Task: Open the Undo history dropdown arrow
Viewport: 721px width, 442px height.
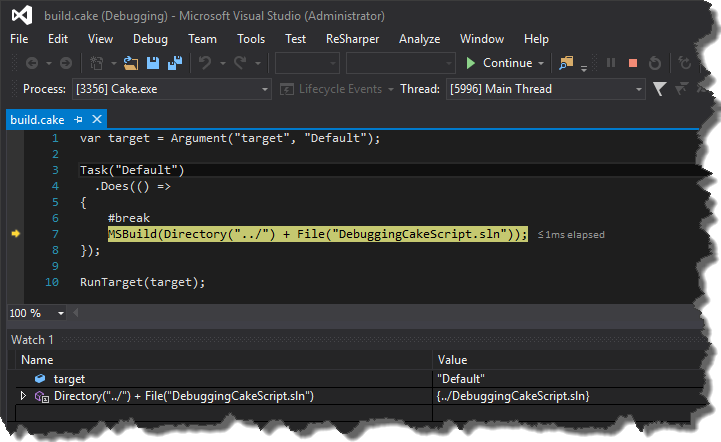Action: (x=223, y=63)
